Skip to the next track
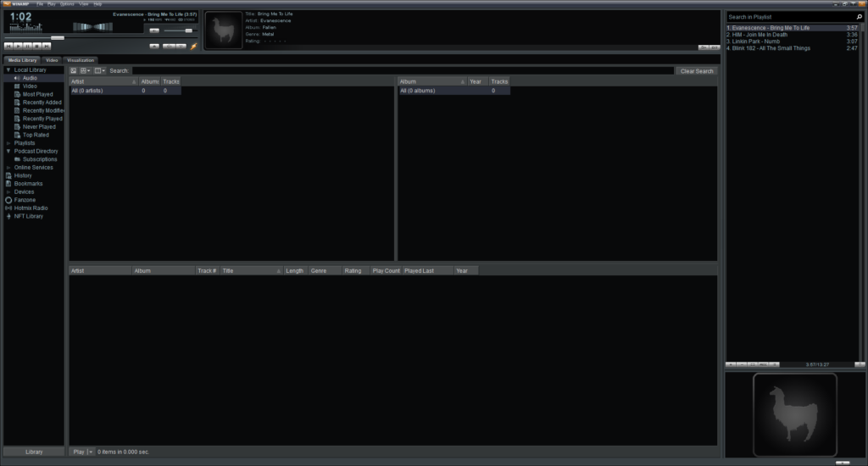The image size is (868, 466). click(47, 46)
